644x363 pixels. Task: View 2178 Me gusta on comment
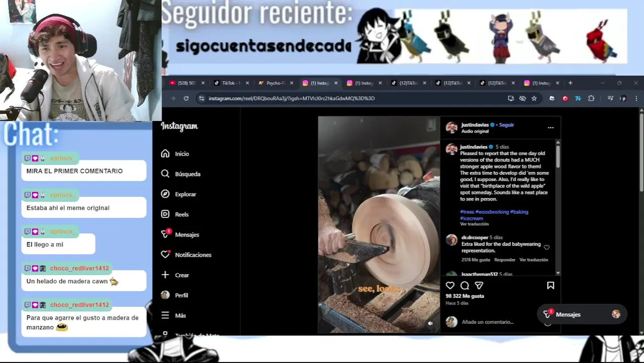(x=475, y=260)
